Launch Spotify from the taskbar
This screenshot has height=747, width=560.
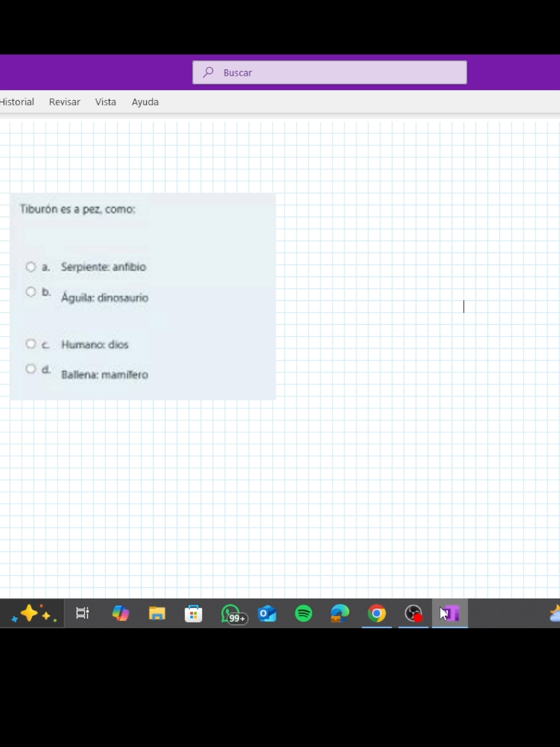(x=303, y=614)
